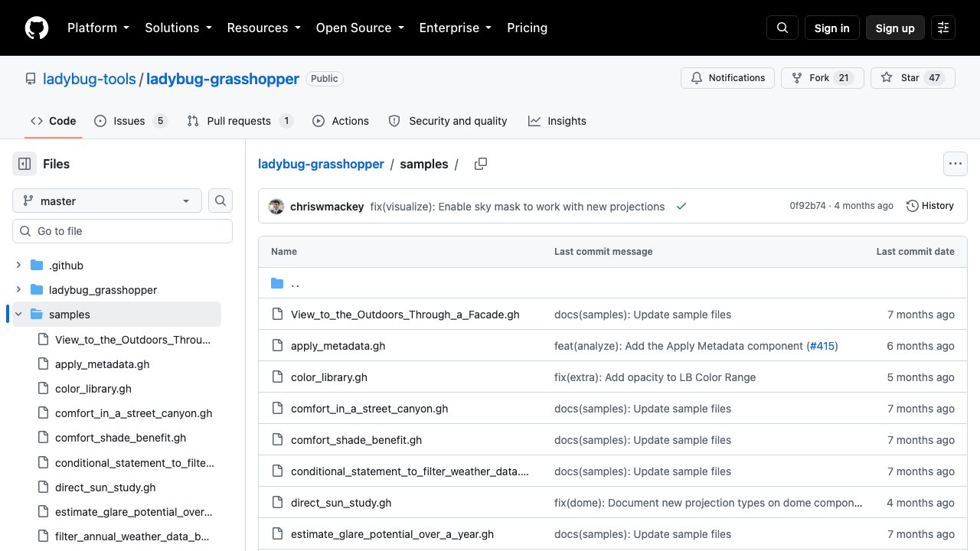
Task: Open the Pricing link
Action: 528,28
